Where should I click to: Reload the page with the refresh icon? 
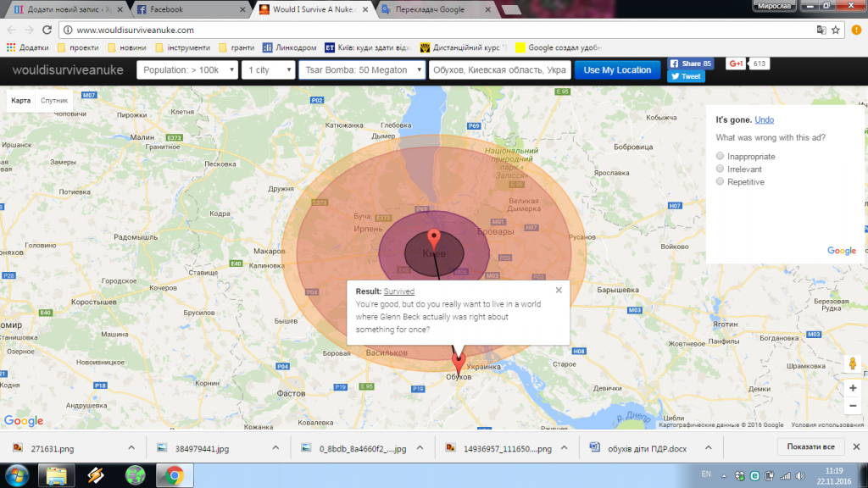pos(47,30)
